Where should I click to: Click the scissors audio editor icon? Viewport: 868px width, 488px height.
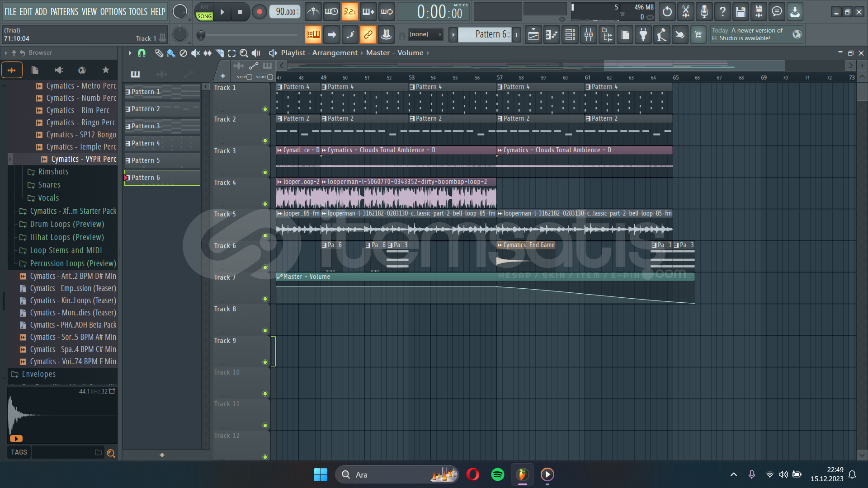pyautogui.click(x=686, y=12)
